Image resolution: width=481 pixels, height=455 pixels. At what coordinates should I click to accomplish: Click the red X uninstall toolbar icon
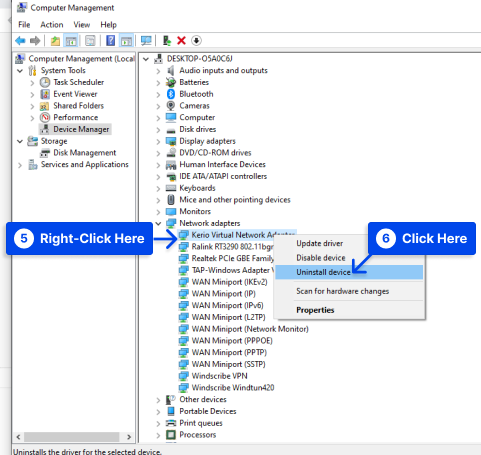181,41
